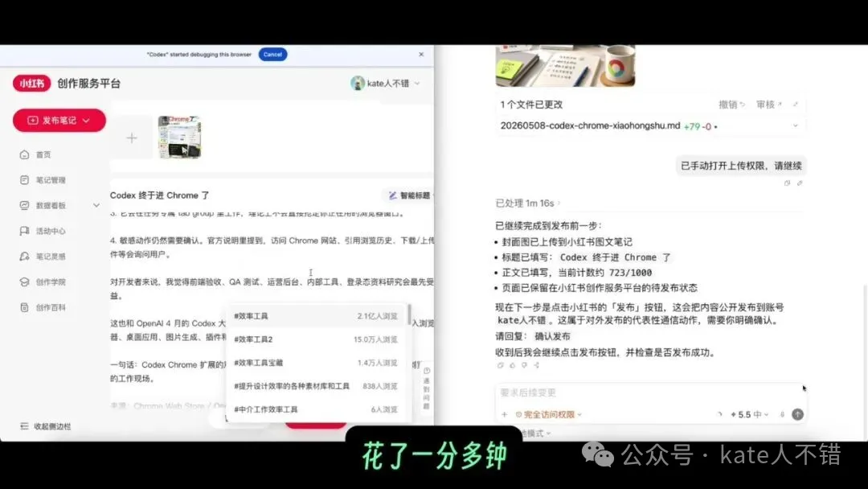Image resolution: width=868 pixels, height=489 pixels.
Task: Open 创作百科 wiki icon in sidebar
Action: (24, 307)
